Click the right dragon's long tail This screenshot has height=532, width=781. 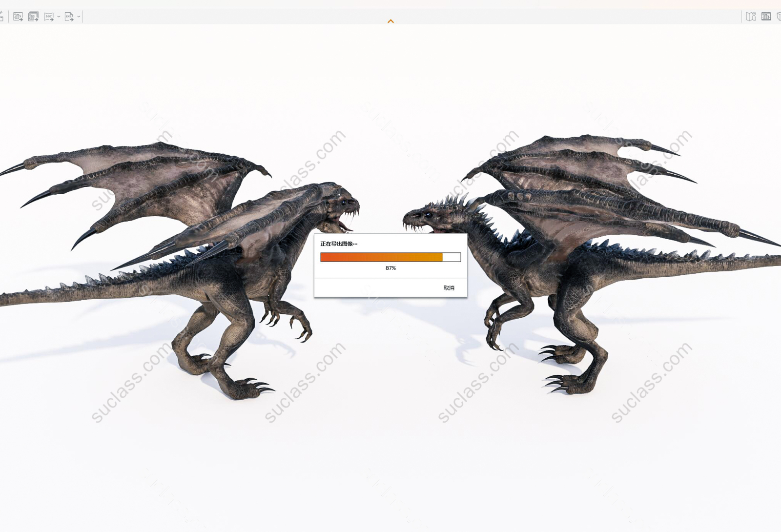point(708,261)
